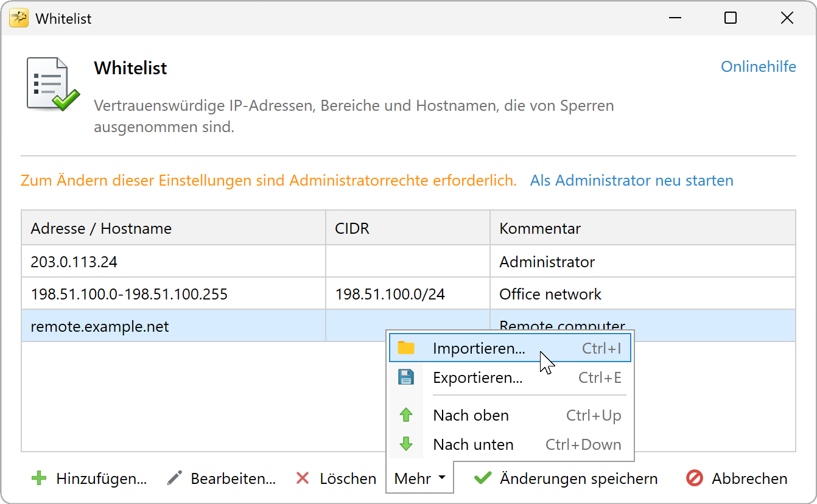Click the blue floppy disk Exportieren icon
The image size is (817, 504).
pos(405,377)
